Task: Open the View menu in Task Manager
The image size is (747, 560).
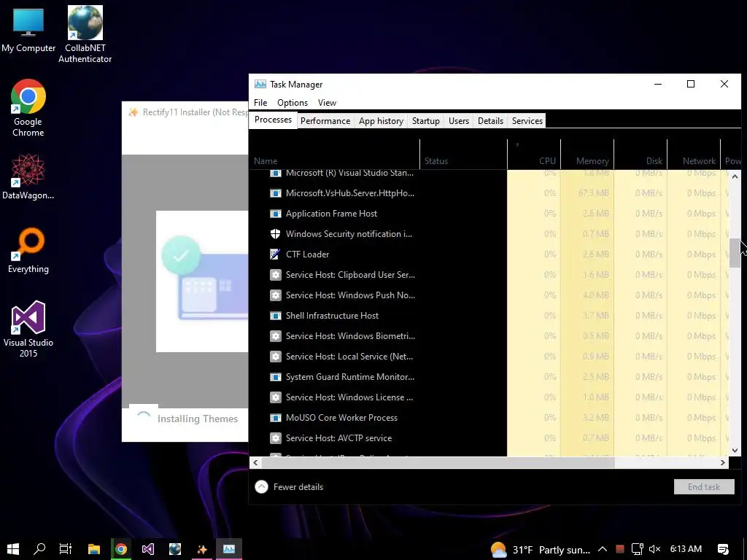Action: tap(327, 103)
